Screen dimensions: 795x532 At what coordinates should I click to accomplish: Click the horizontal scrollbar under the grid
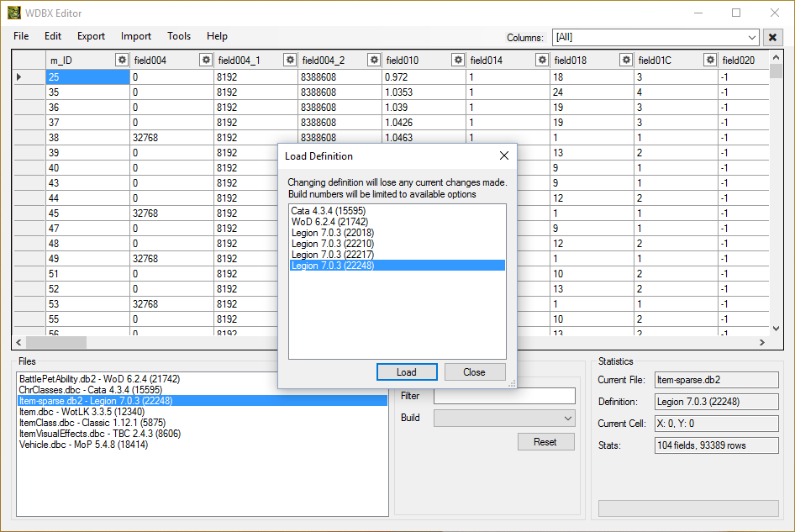pos(55,342)
